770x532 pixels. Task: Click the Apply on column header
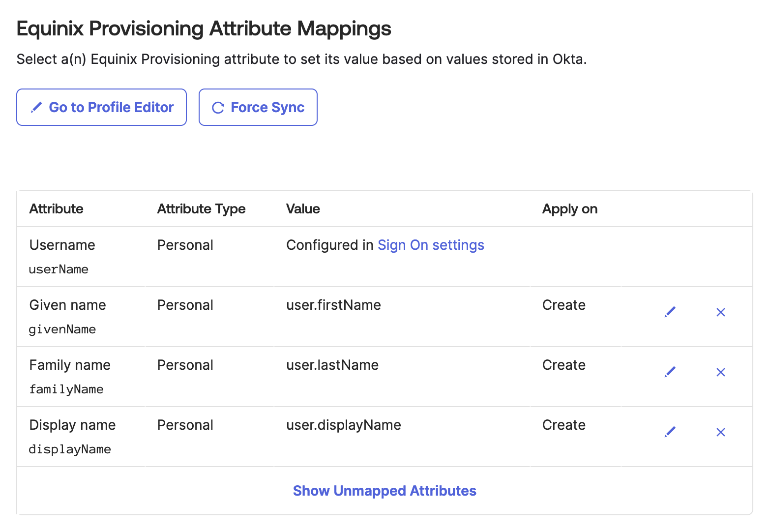[x=570, y=209]
